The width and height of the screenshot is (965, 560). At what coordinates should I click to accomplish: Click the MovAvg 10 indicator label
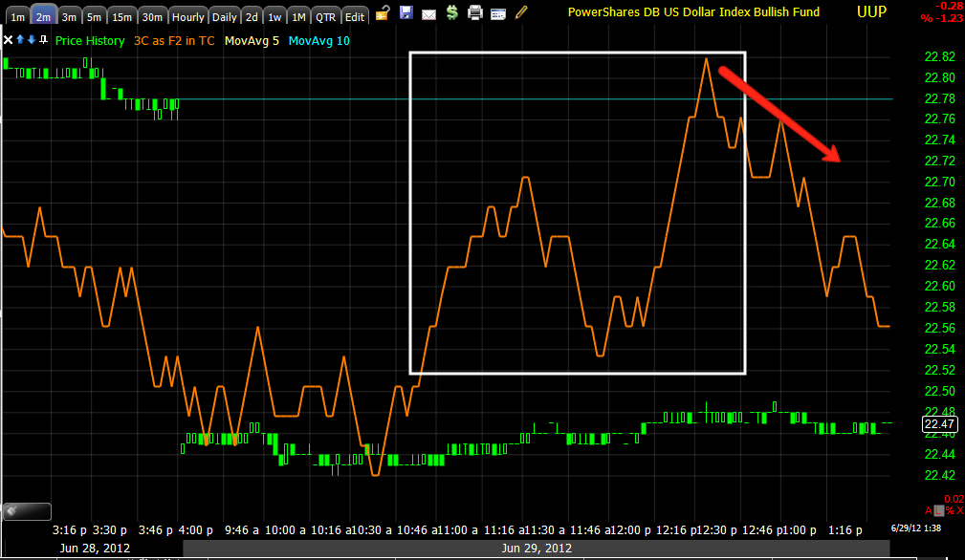tap(318, 40)
